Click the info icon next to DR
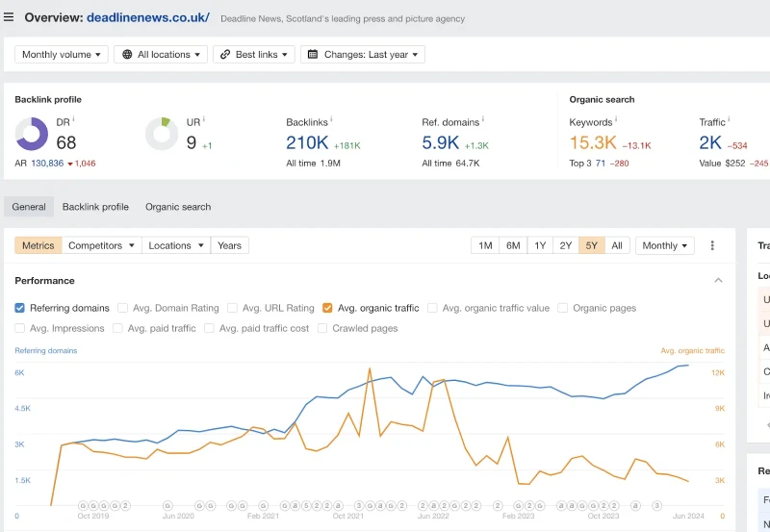Viewport: 770px width, 532px height. click(x=74, y=118)
